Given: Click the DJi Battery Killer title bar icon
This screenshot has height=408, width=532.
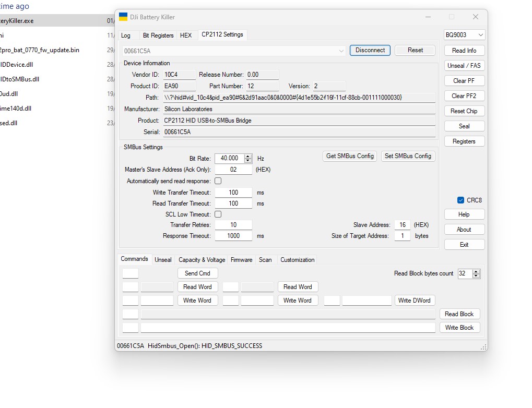Looking at the screenshot, I should [x=123, y=17].
